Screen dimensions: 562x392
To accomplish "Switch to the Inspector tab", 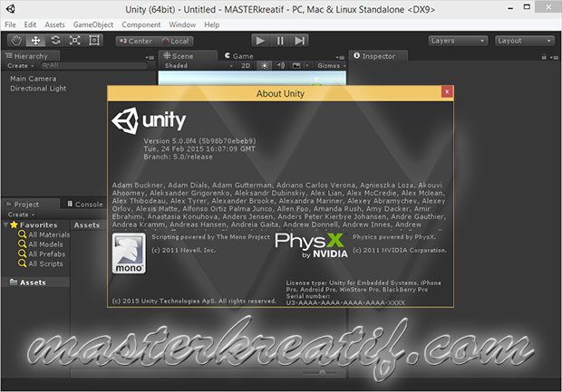I will tap(378, 56).
